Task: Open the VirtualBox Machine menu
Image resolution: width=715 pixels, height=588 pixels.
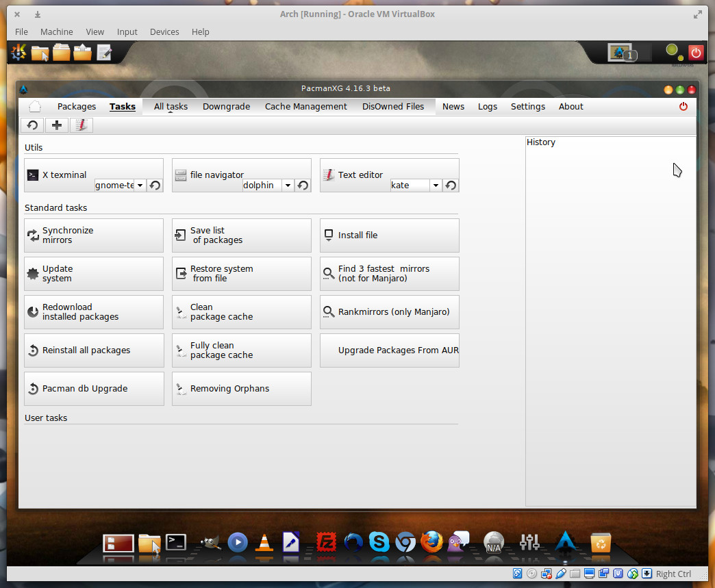Action: (57, 32)
